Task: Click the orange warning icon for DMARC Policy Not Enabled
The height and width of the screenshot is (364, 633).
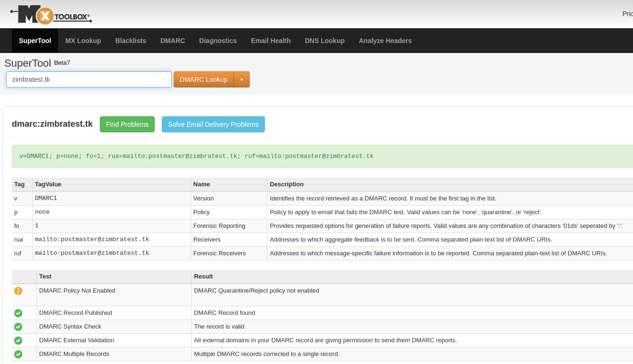Action: point(18,291)
